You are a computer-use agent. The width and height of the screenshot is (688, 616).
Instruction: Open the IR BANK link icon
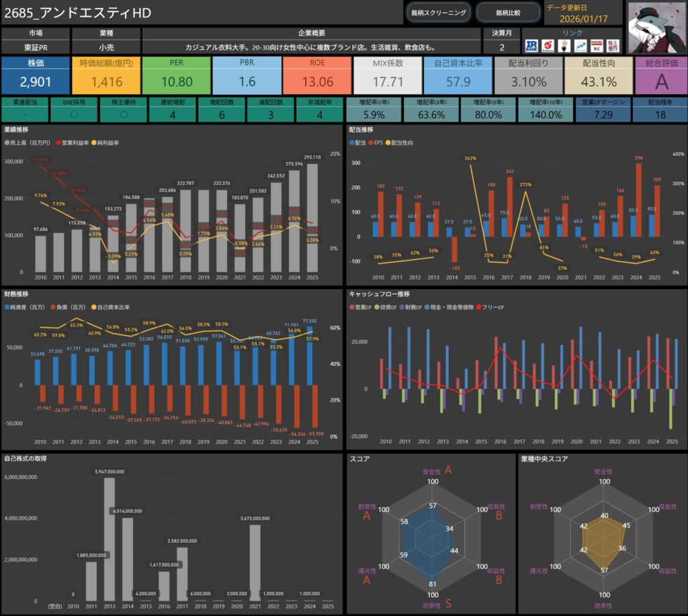click(531, 46)
